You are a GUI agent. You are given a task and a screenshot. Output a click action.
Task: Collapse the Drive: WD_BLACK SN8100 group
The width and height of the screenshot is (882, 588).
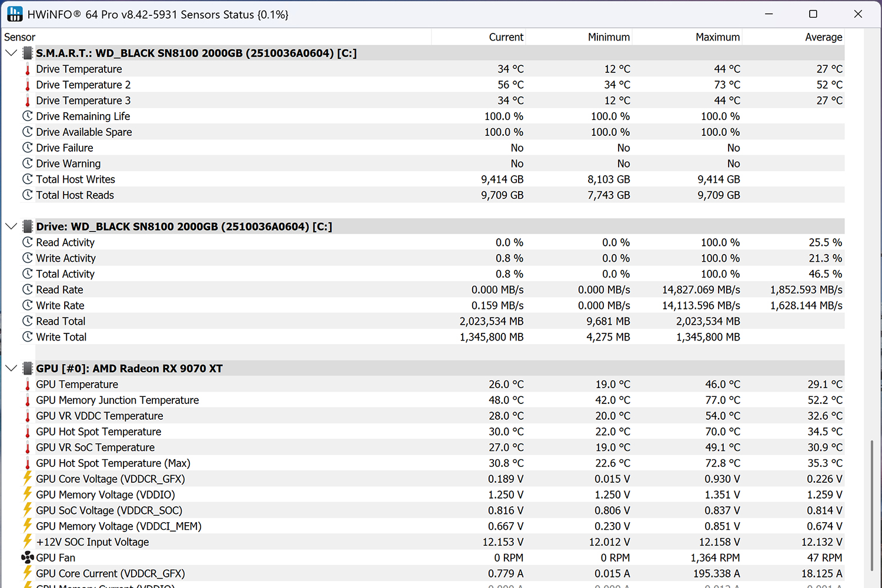coord(11,226)
